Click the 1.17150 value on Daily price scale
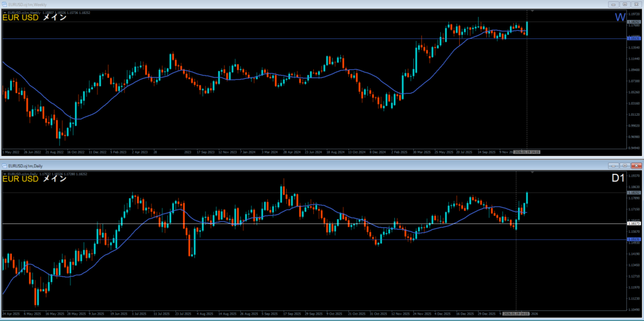This screenshot has height=321, width=644. click(x=634, y=209)
